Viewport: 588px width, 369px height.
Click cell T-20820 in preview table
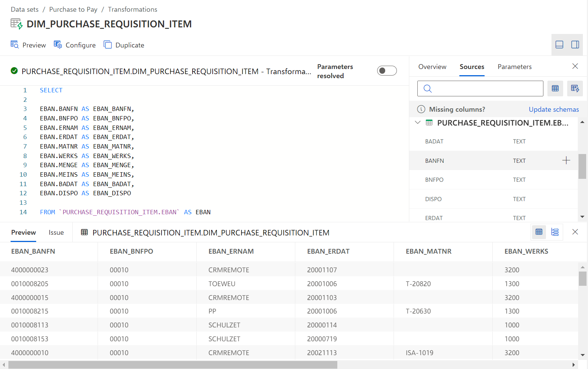tap(418, 284)
